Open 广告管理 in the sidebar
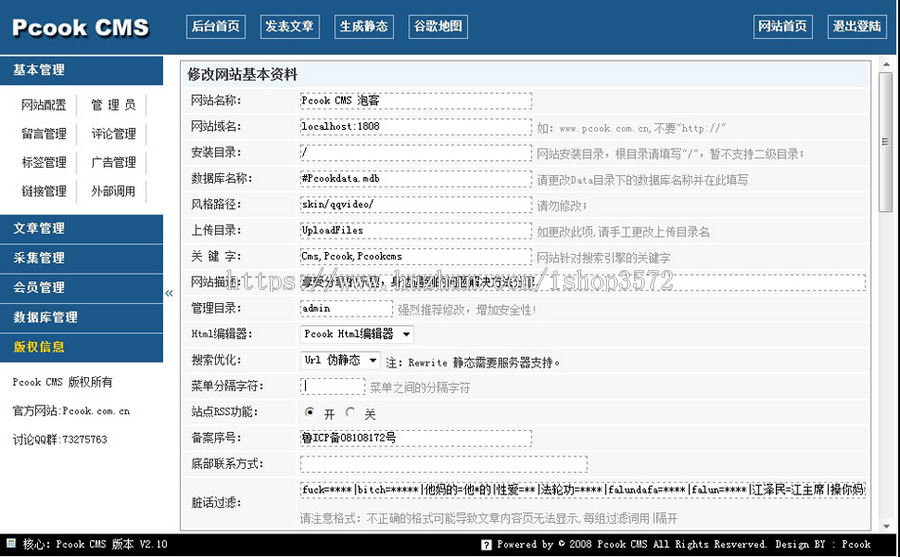This screenshot has width=900, height=557. (113, 163)
